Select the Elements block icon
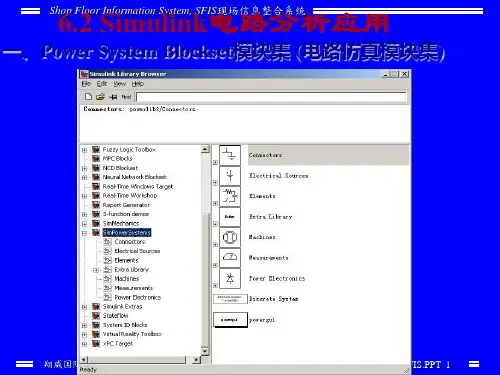The height and width of the screenshot is (375, 500). tap(230, 196)
